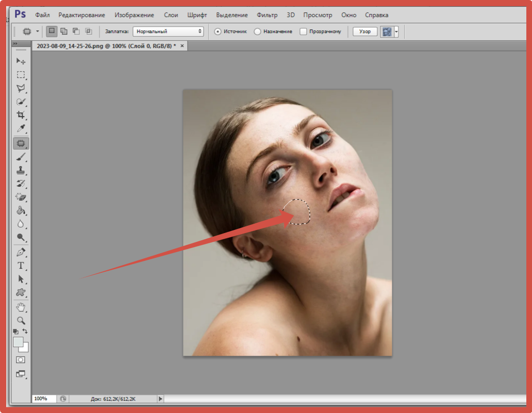The image size is (532, 413).
Task: Click the Photoshop Ps logo
Action: (20, 14)
